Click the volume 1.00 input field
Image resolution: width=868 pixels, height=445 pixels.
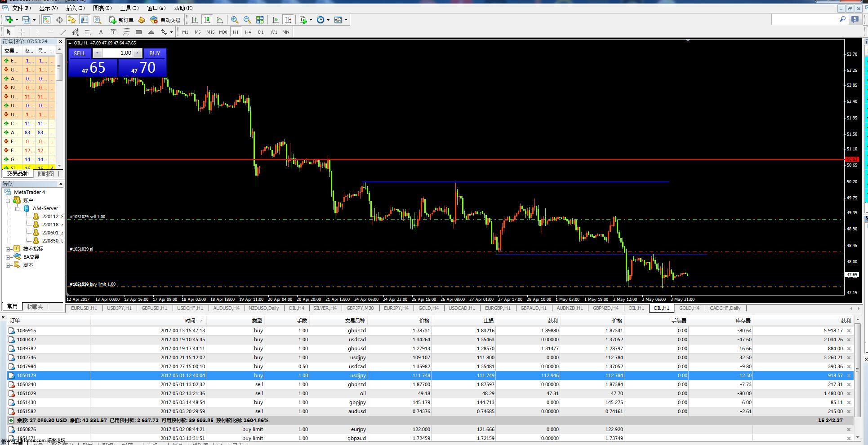click(117, 53)
